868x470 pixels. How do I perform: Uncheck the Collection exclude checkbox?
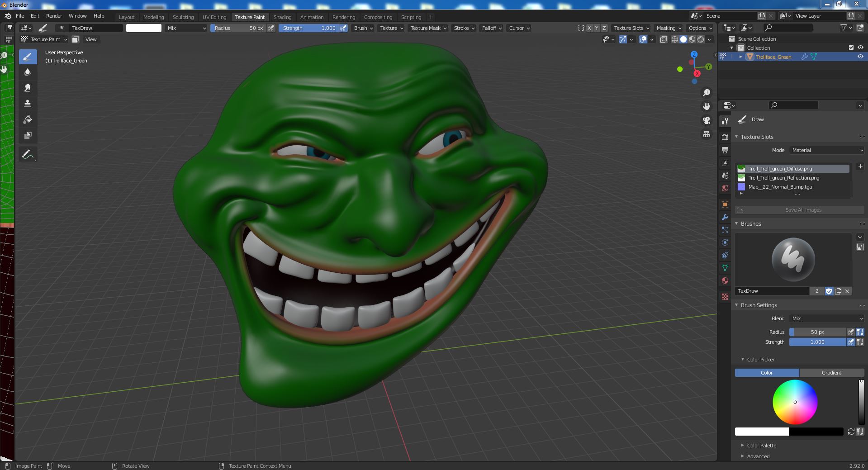click(x=851, y=47)
